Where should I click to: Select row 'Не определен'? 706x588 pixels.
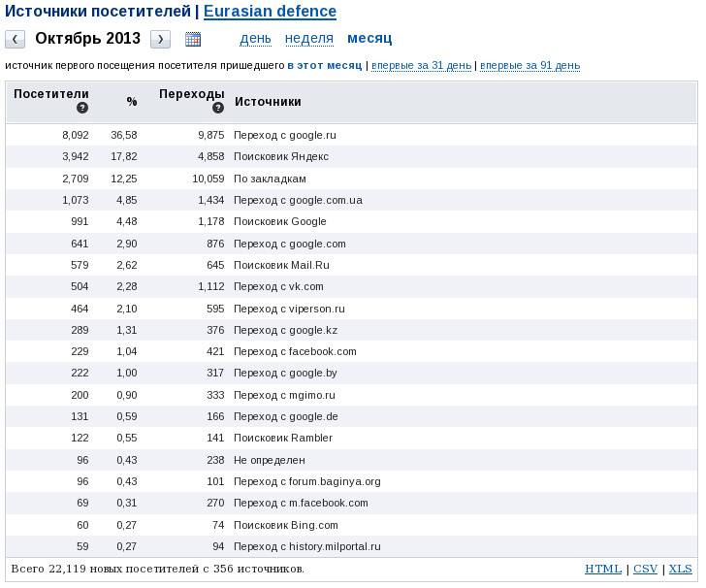(351, 460)
